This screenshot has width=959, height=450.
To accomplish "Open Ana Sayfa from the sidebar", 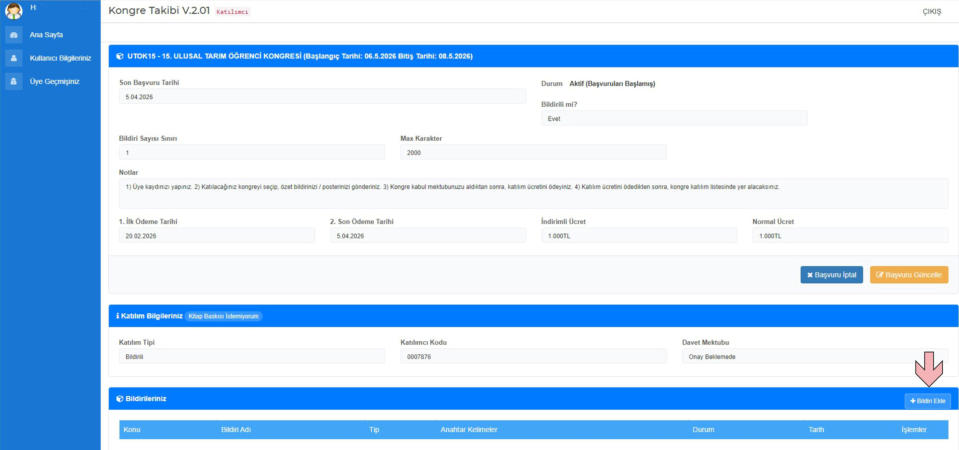I will 47,34.
